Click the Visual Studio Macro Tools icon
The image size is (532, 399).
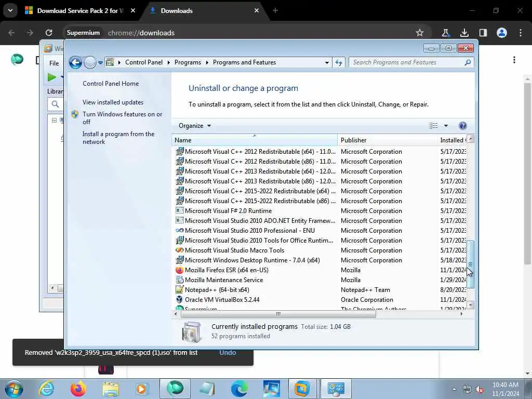coord(179,250)
